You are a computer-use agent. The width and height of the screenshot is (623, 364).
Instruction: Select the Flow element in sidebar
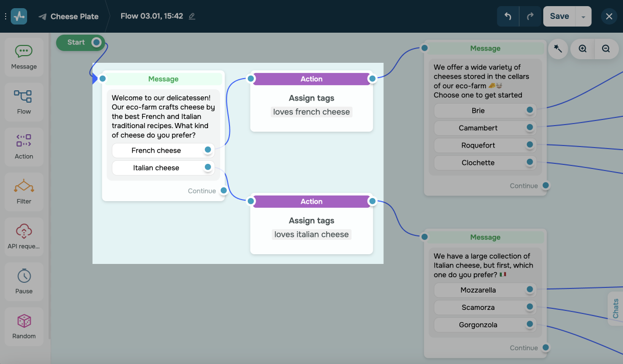tap(24, 102)
